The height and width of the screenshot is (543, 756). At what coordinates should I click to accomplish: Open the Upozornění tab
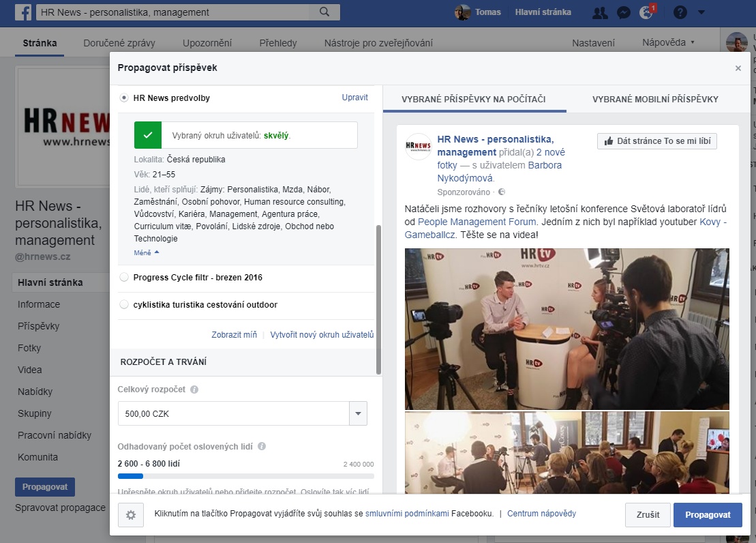(x=207, y=43)
